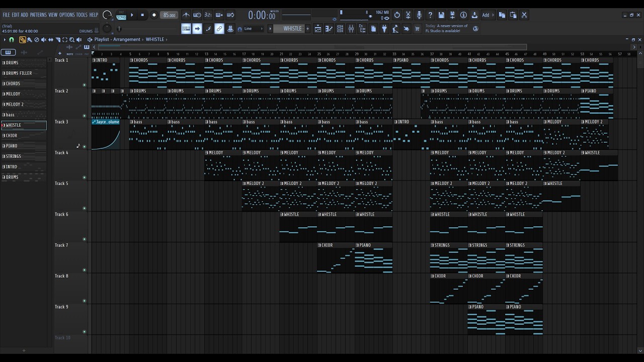644x362 pixels.
Task: Open the OPTIONS menu
Action: [67, 15]
